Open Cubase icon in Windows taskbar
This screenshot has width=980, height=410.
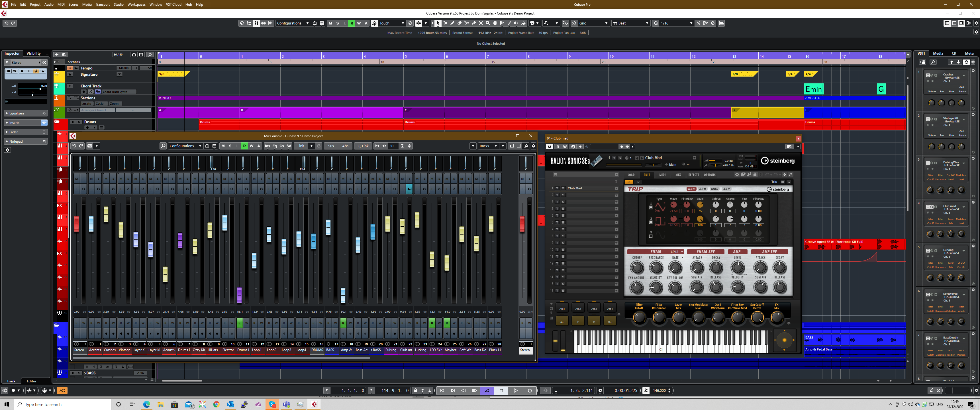pyautogui.click(x=314, y=404)
